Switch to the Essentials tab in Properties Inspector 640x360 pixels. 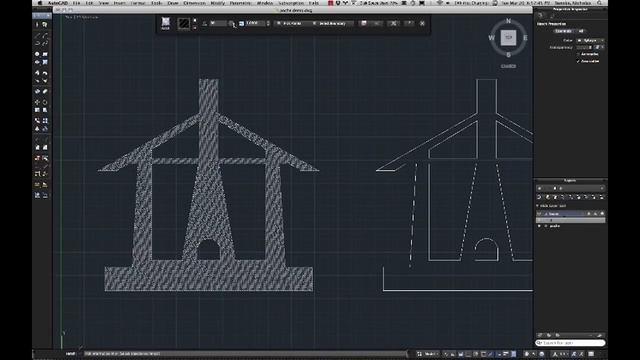564,31
